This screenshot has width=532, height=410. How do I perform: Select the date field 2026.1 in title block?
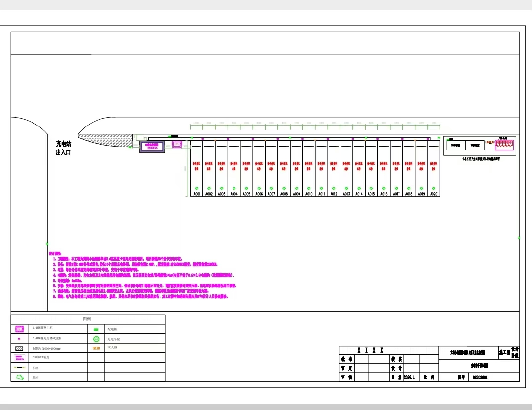coord(410,378)
